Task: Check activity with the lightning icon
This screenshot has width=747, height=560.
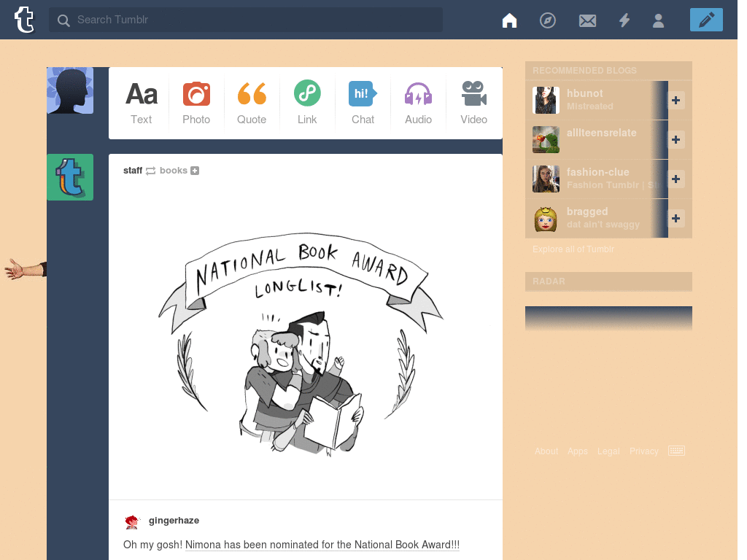Action: point(624,20)
